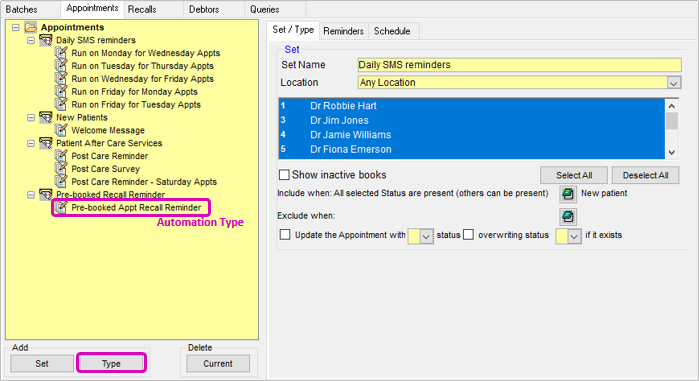Click the Post Care Survey type icon
Screen dimensions: 699x381
pos(61,169)
